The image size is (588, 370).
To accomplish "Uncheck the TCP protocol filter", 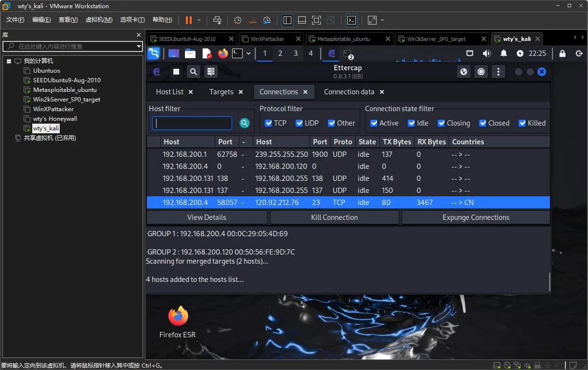I will click(269, 123).
